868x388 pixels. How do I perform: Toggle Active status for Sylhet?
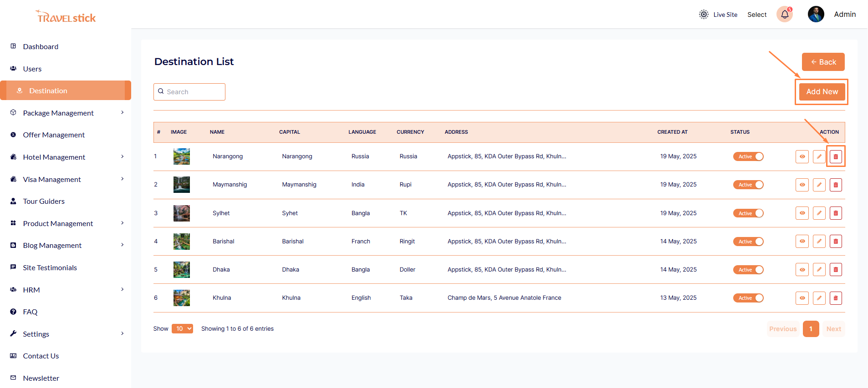coord(748,213)
